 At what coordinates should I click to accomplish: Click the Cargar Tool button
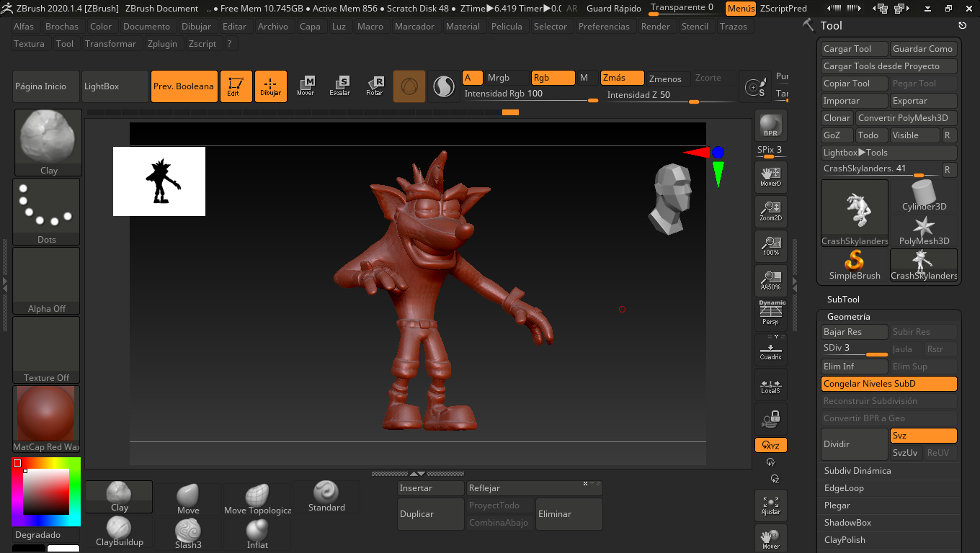click(x=855, y=49)
